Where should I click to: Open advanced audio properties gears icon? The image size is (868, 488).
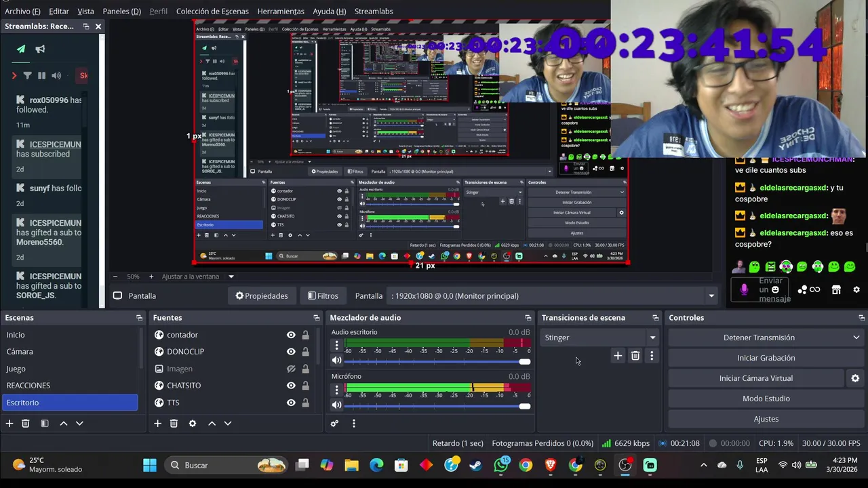(x=334, y=424)
